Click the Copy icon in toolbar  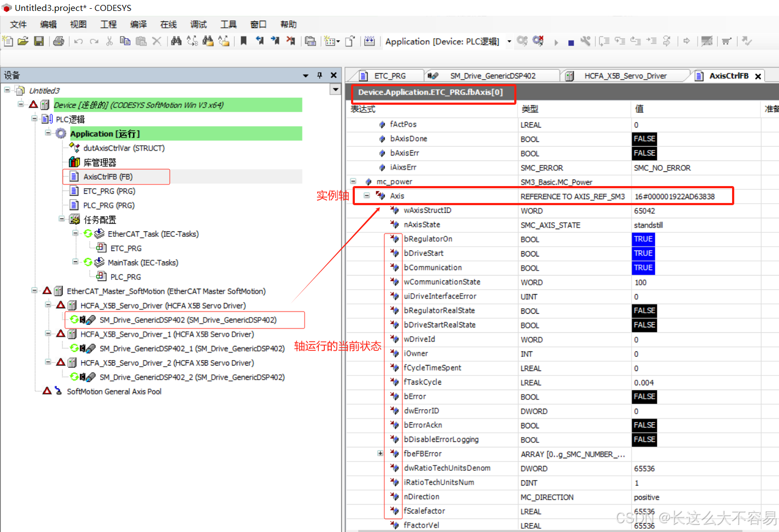125,41
